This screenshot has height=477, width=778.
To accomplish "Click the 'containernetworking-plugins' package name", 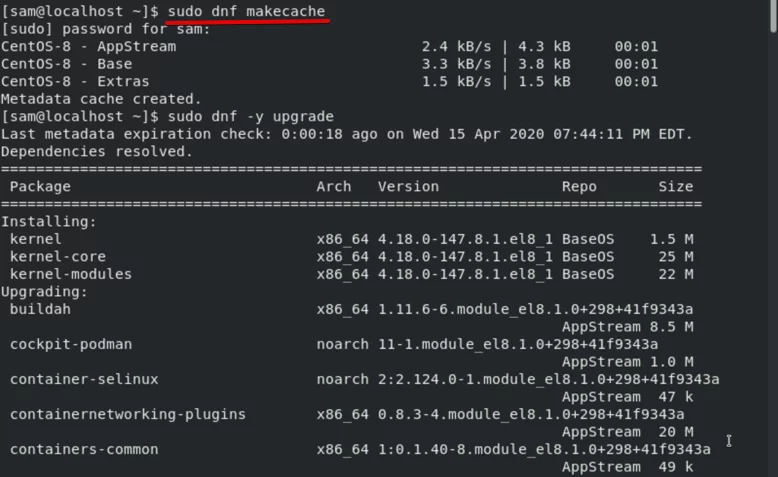I will [128, 414].
